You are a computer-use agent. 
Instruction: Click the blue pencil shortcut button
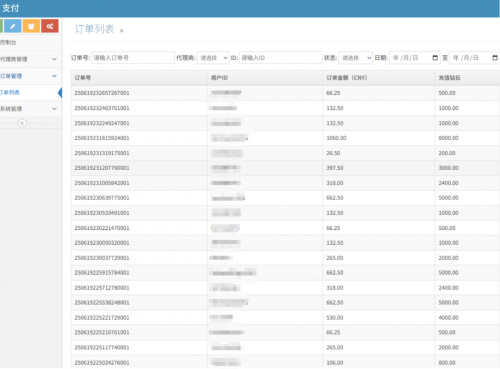13,26
